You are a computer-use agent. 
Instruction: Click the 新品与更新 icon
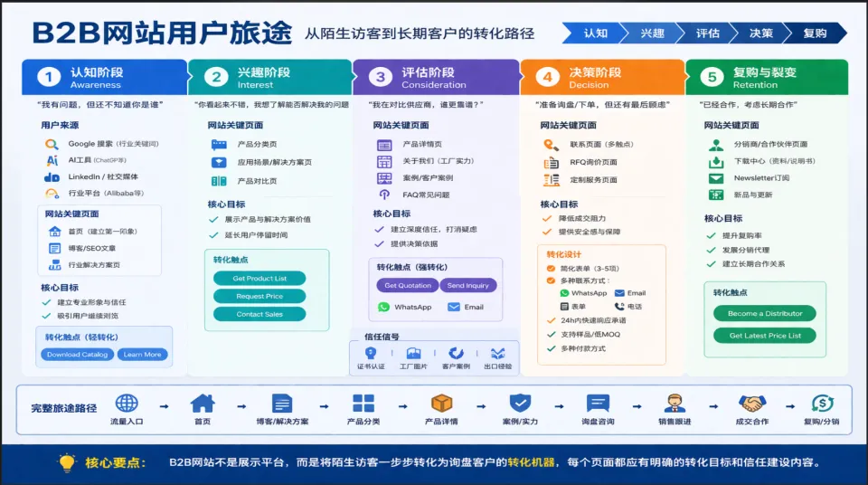716,195
